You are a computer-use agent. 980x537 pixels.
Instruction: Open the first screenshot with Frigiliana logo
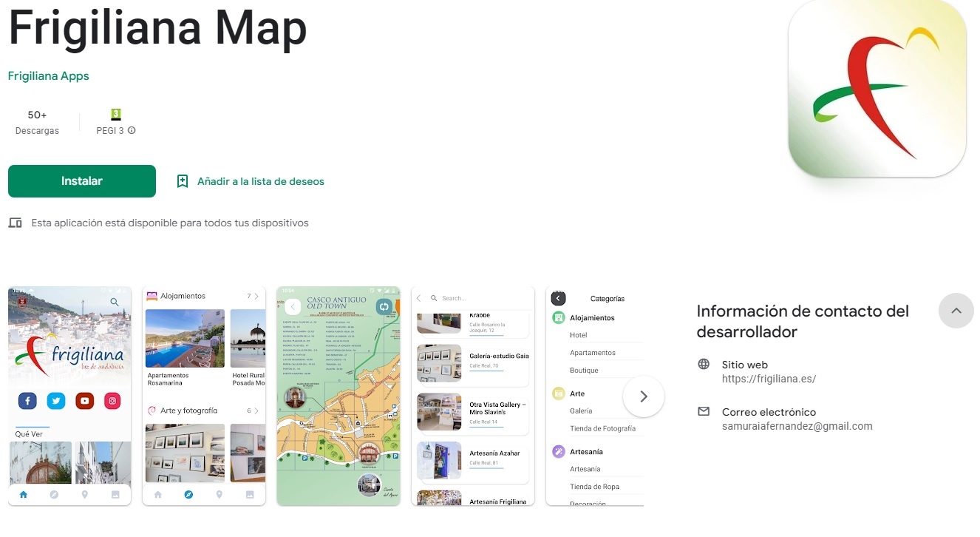[69, 396]
